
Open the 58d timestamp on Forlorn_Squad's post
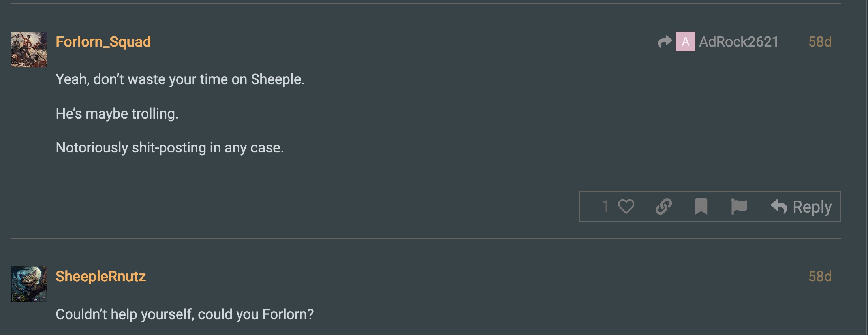tap(820, 41)
